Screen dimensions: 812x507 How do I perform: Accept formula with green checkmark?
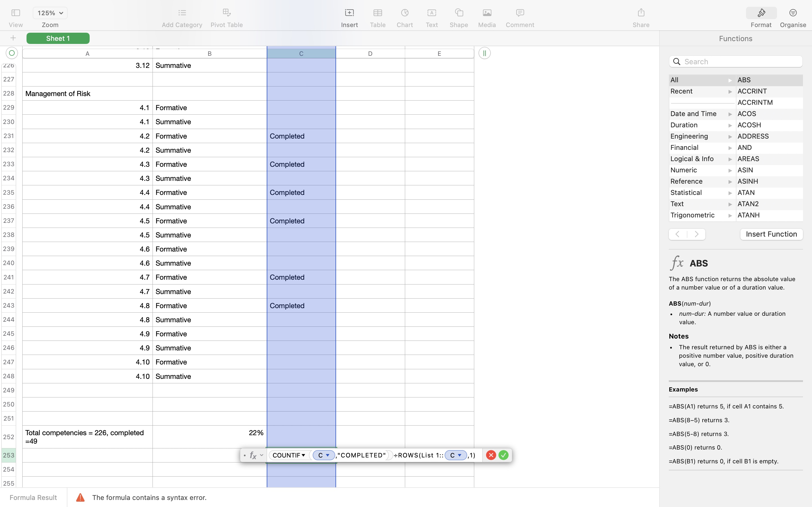[x=503, y=455]
